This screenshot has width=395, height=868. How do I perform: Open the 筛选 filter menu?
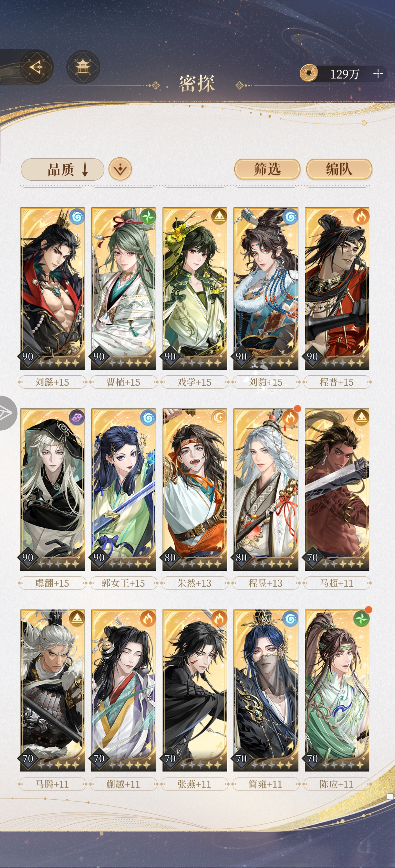[267, 169]
